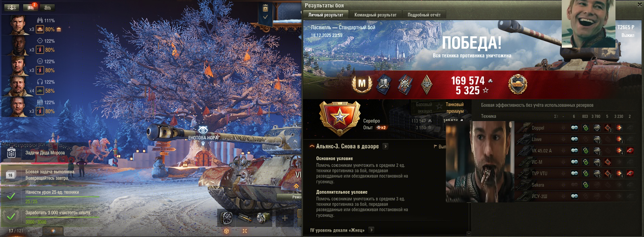Viewport: 644px width, 237px height.
Task: Open the Подробный отчёт tab
Action: 424,15
